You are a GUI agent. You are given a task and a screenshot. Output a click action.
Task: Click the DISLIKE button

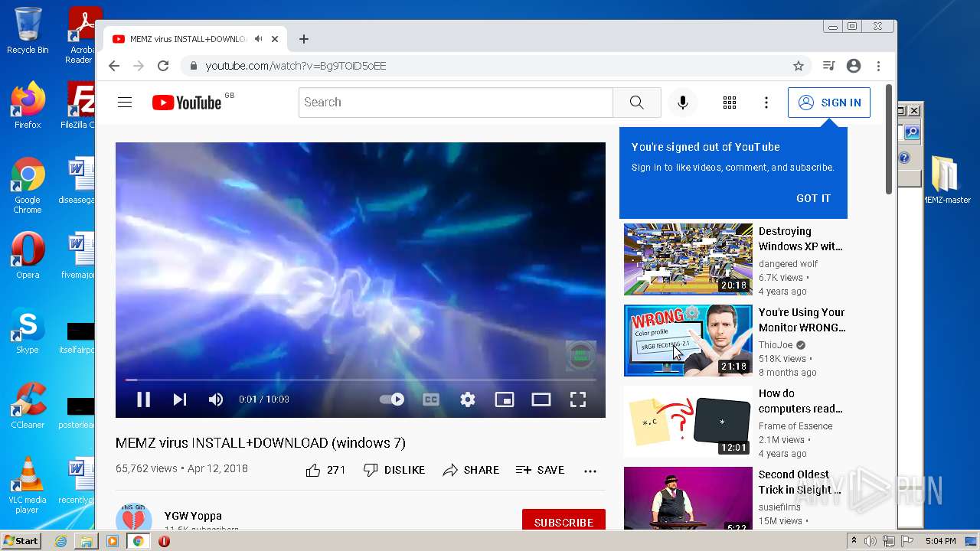point(394,470)
